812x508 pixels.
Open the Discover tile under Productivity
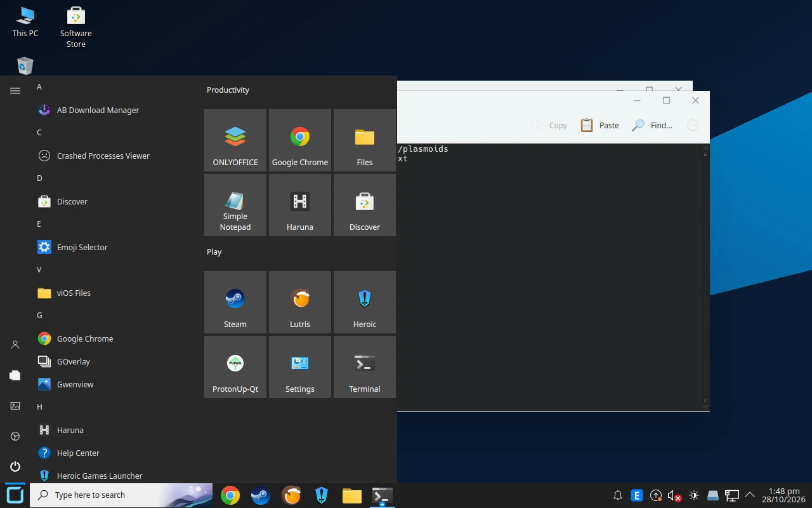(365, 205)
